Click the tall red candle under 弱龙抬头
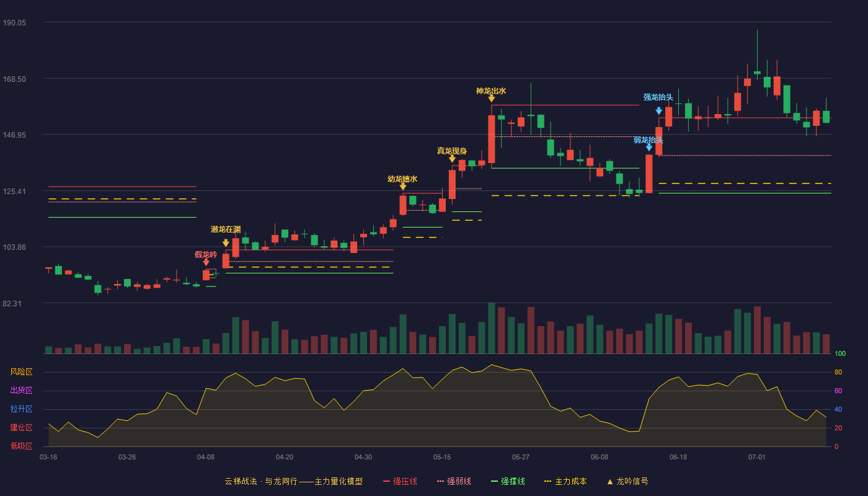This screenshot has height=496, width=868. [x=649, y=174]
